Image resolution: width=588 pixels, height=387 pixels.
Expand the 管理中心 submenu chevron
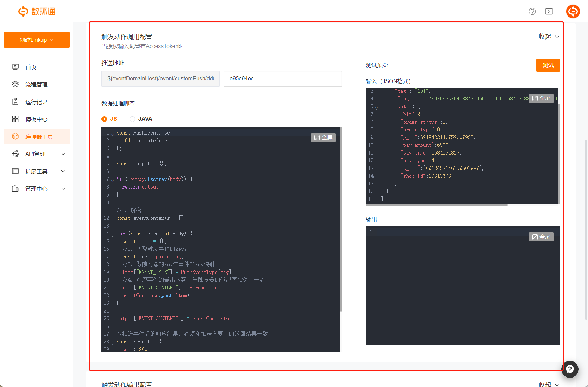click(63, 189)
